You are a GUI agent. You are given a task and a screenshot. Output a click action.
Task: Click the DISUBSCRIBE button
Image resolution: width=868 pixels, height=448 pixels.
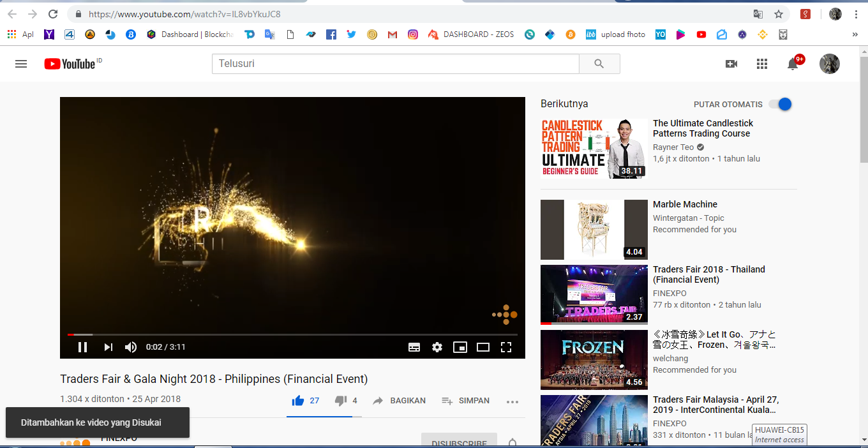459,442
